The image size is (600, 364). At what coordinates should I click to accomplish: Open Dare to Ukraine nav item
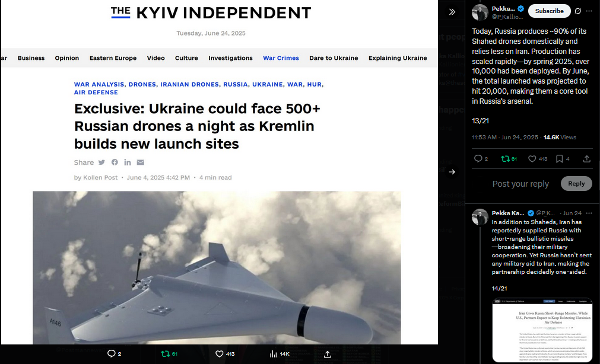click(334, 58)
